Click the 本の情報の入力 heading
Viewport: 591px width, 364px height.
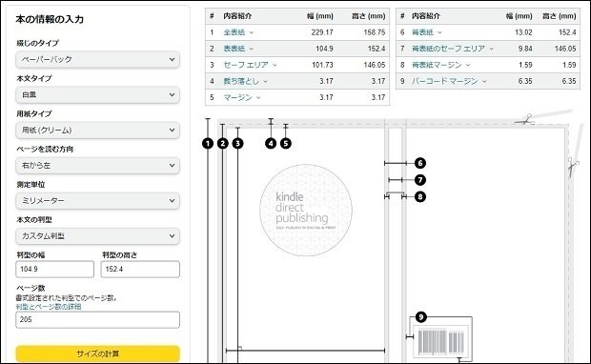point(50,19)
